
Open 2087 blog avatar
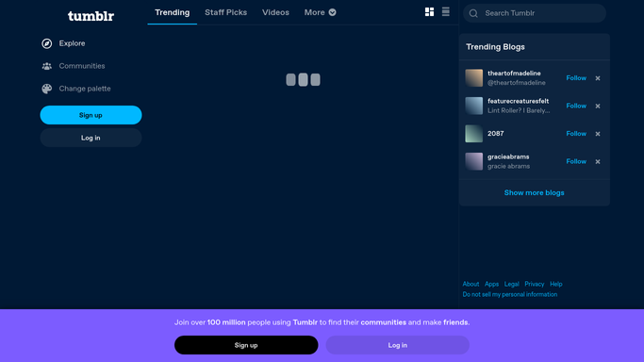[473, 134]
